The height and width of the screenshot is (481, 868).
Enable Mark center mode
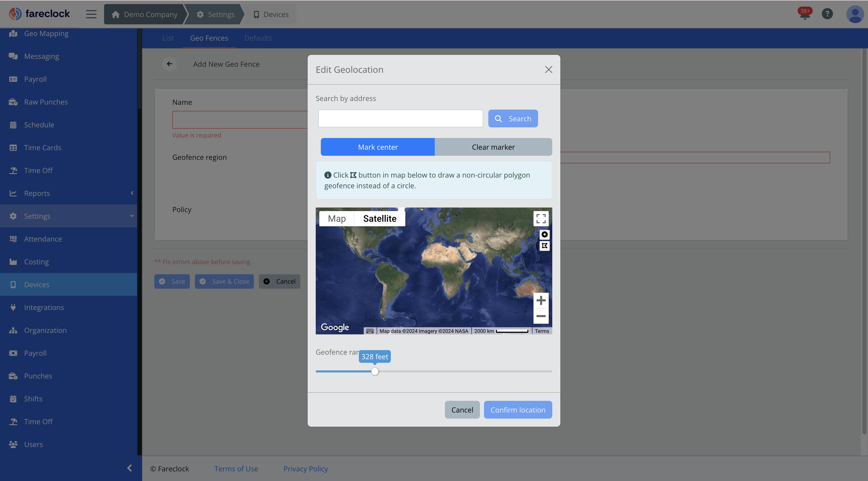click(x=378, y=147)
